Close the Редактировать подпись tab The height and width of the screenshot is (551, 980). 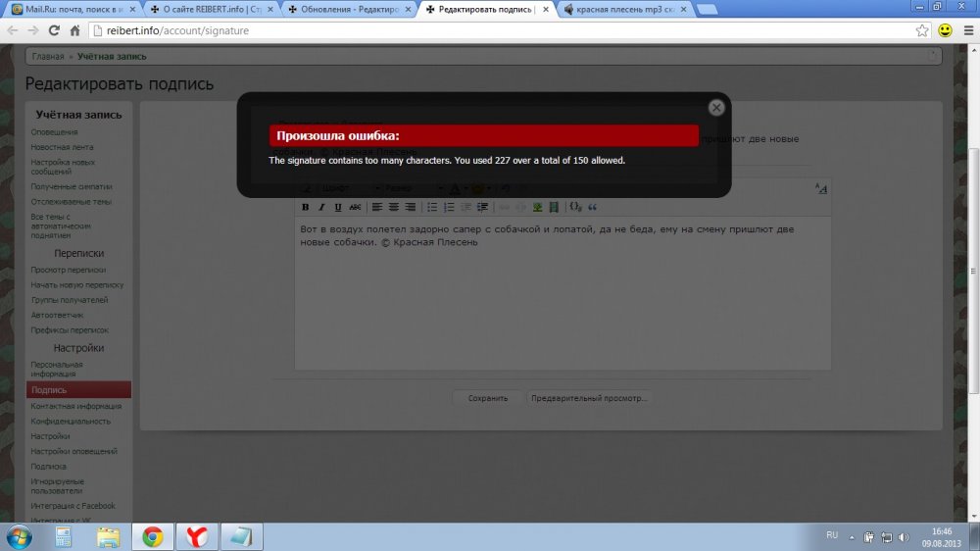click(546, 10)
